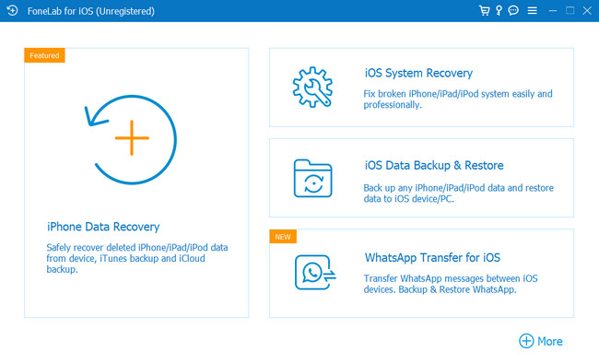The height and width of the screenshot is (364, 599).
Task: Select the iPhone Data Recovery title
Action: tap(103, 227)
